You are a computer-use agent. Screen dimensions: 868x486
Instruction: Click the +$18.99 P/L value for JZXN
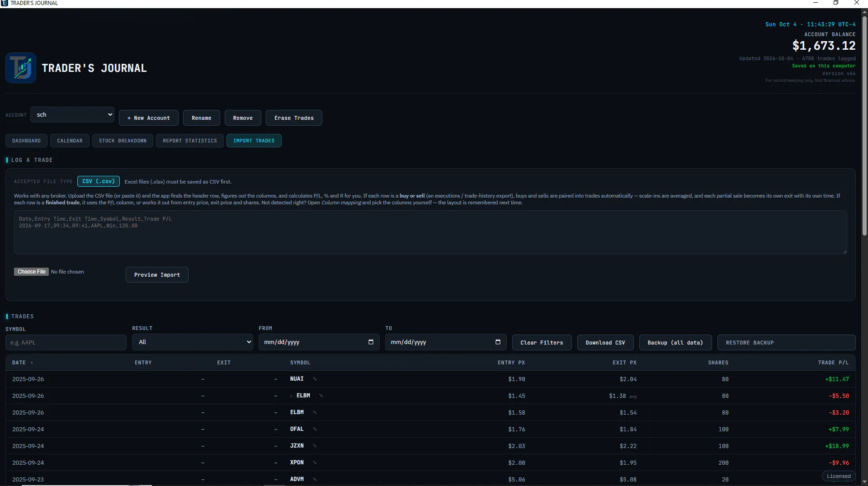(837, 446)
